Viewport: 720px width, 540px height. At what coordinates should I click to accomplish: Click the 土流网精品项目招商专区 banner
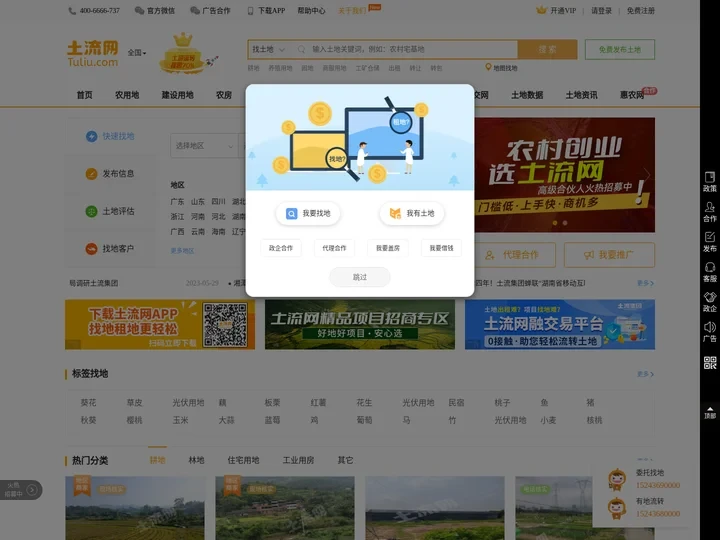(x=360, y=325)
